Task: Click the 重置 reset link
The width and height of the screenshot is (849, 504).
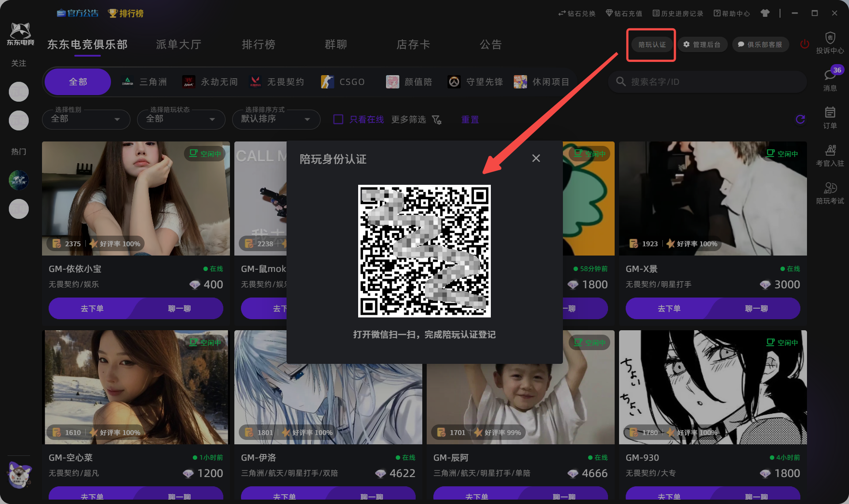Action: pyautogui.click(x=470, y=119)
